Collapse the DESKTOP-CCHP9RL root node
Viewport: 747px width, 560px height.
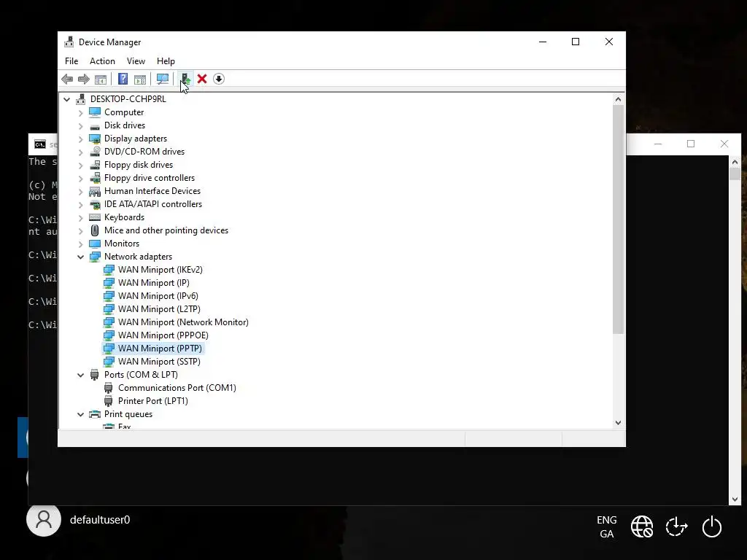(66, 99)
